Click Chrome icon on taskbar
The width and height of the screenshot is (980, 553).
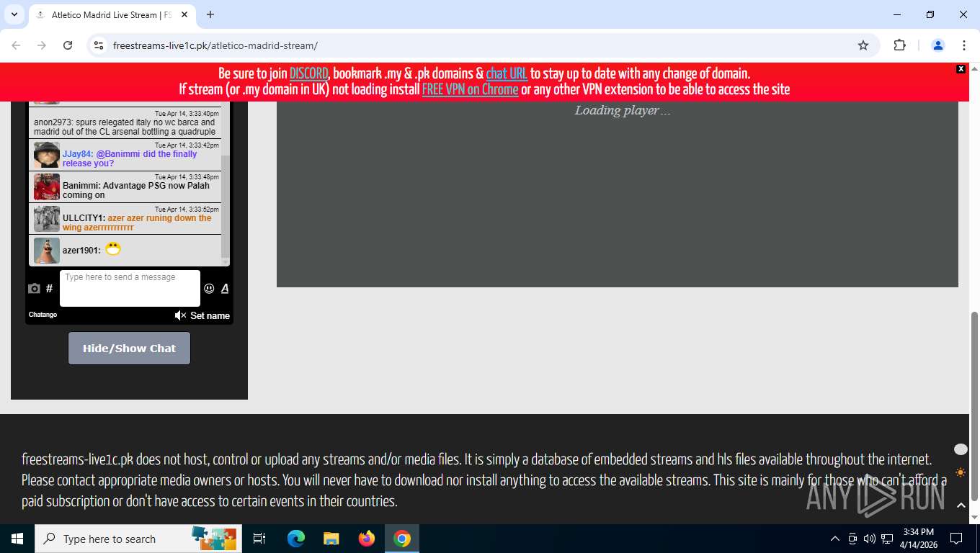coord(402,539)
